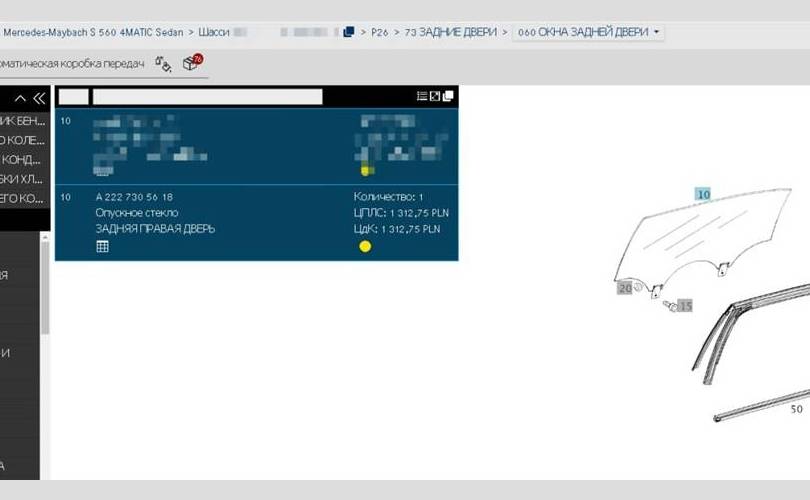Click the wide search field in parts header
Screen dimensions: 810x500
click(x=207, y=97)
